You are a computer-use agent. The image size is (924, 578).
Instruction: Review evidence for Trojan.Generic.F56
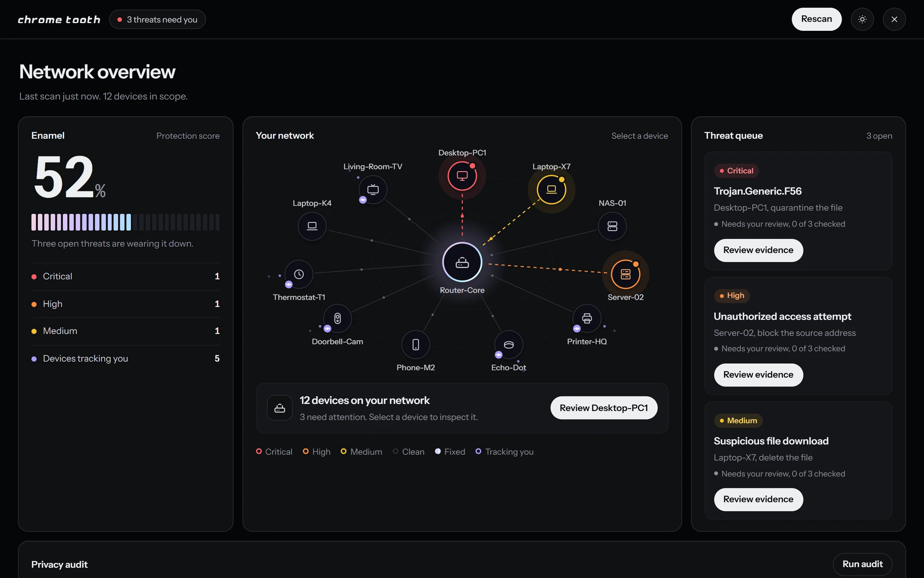click(x=758, y=250)
